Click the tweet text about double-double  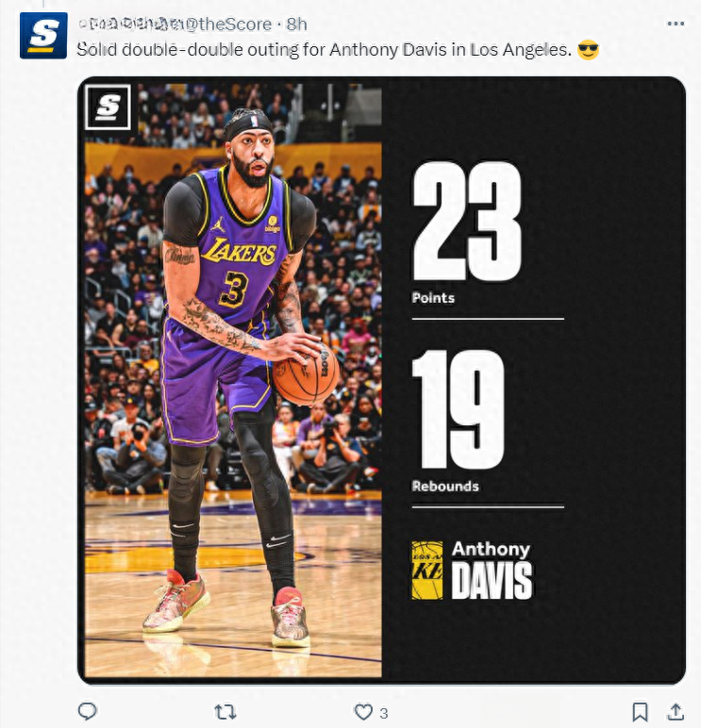325,50
